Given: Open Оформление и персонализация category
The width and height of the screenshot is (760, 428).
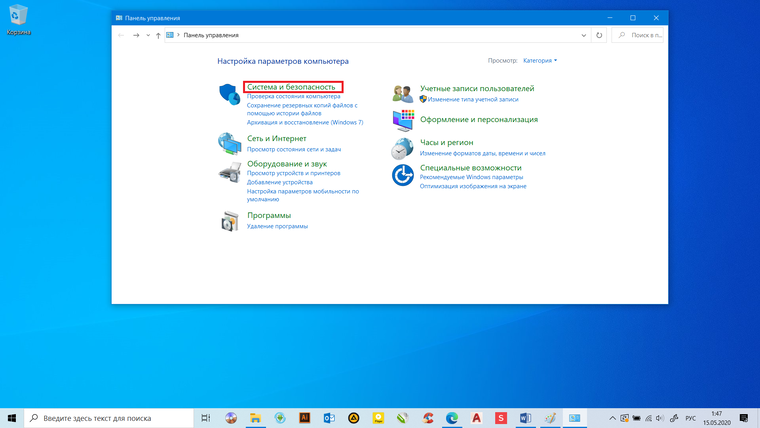Looking at the screenshot, I should click(x=479, y=119).
